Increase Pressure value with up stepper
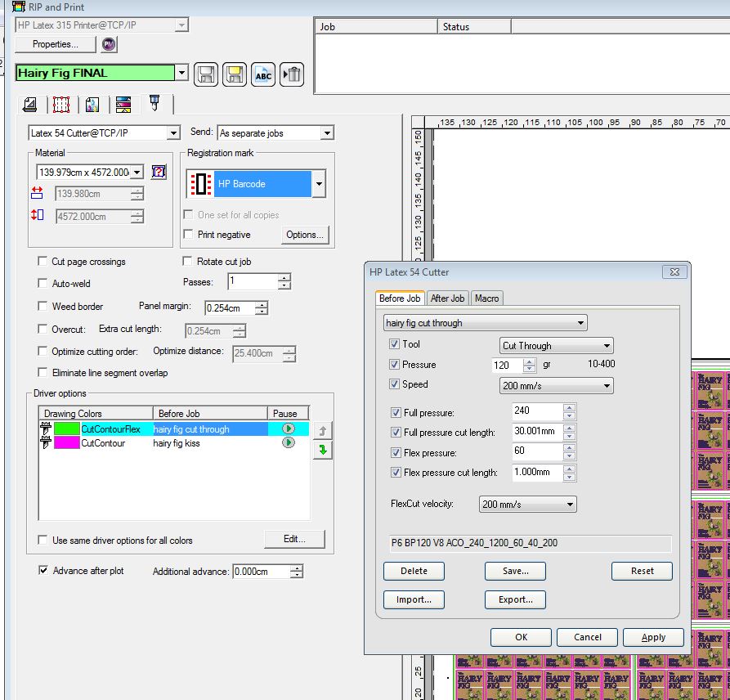 tap(530, 362)
